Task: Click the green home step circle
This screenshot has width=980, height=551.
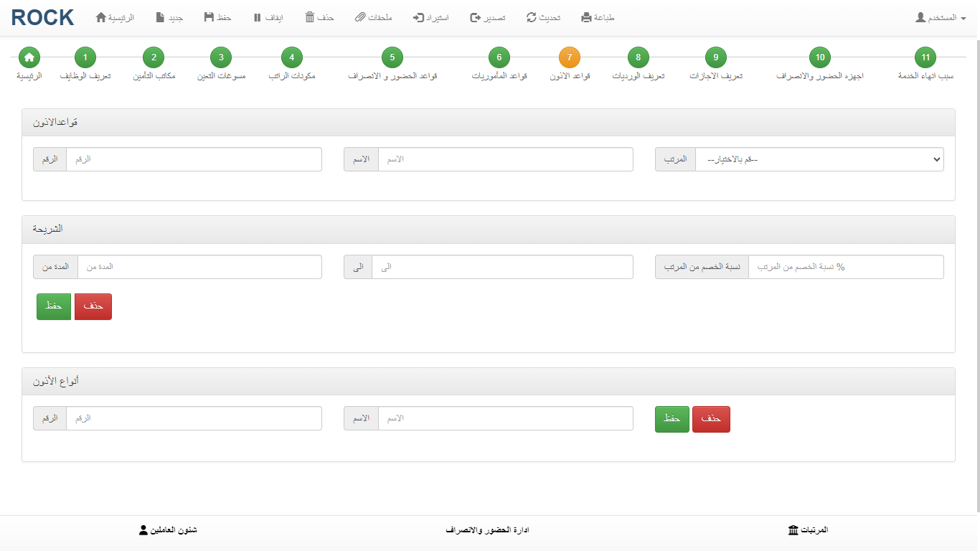Action: pos(29,57)
